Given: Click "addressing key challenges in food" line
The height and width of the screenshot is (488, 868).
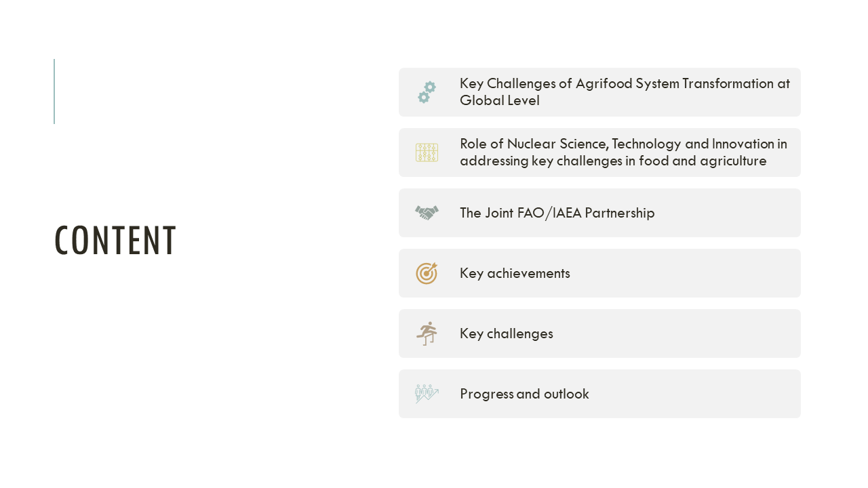Looking at the screenshot, I should pyautogui.click(x=613, y=161).
